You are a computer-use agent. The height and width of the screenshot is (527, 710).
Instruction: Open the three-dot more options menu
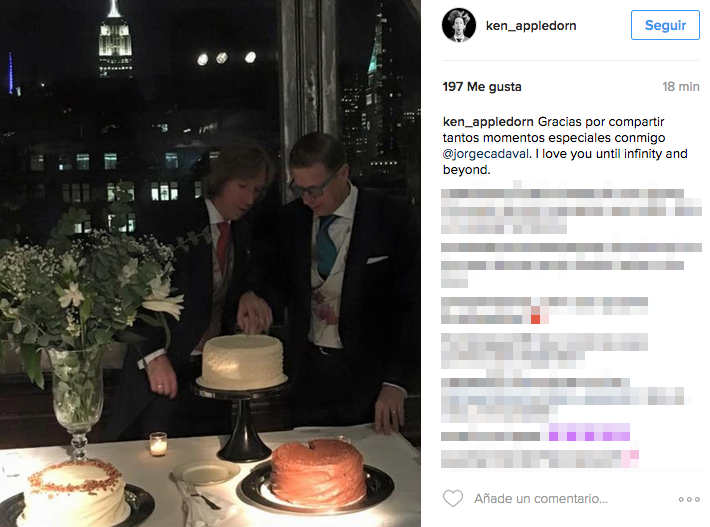click(x=689, y=499)
